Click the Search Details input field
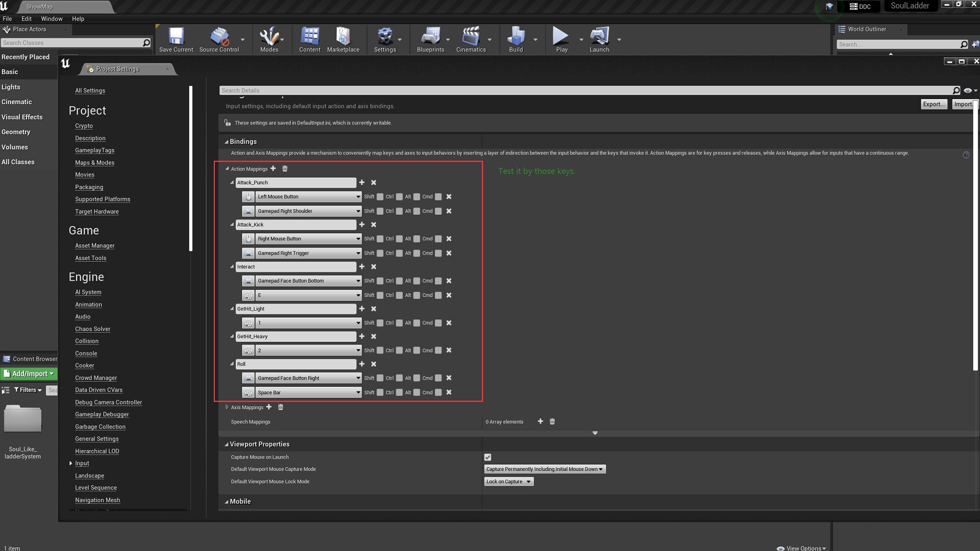 pos(587,90)
